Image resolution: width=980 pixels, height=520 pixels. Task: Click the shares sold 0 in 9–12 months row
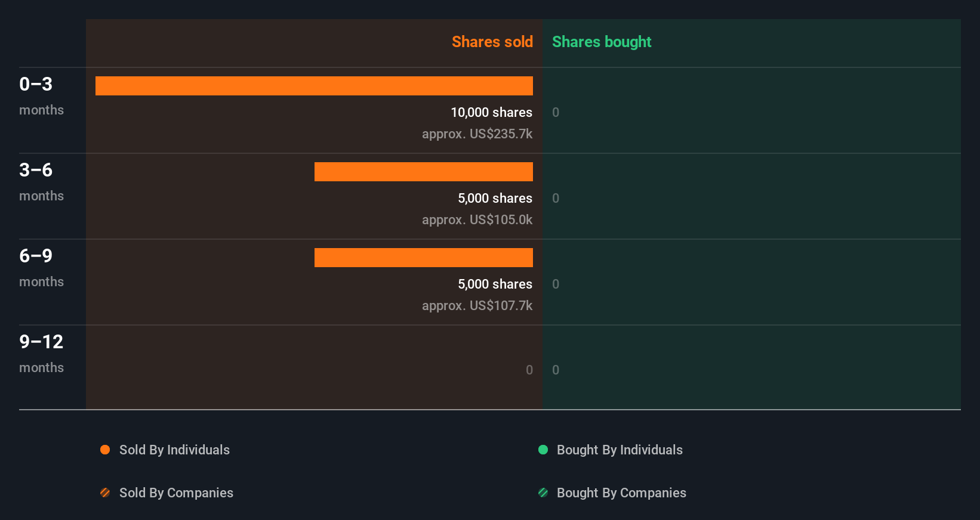[x=529, y=370]
